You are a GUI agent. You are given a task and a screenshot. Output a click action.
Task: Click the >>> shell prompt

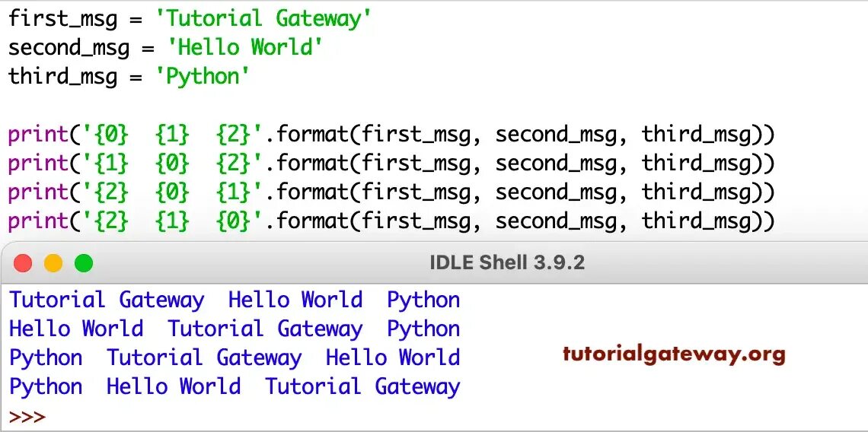point(27,417)
